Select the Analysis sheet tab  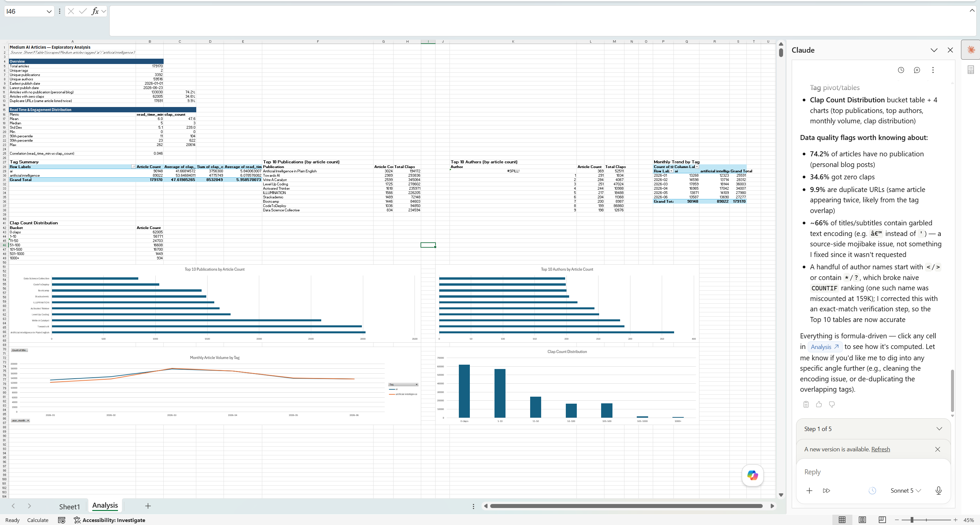point(105,506)
